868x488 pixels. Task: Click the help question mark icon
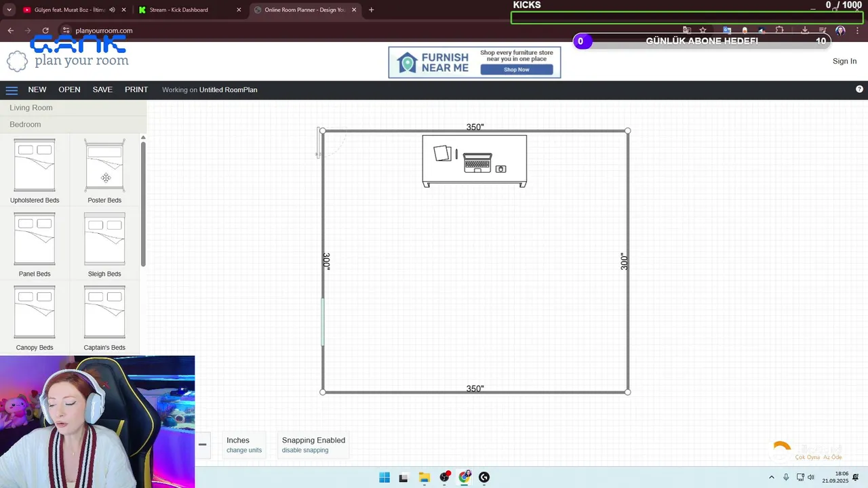pyautogui.click(x=860, y=89)
